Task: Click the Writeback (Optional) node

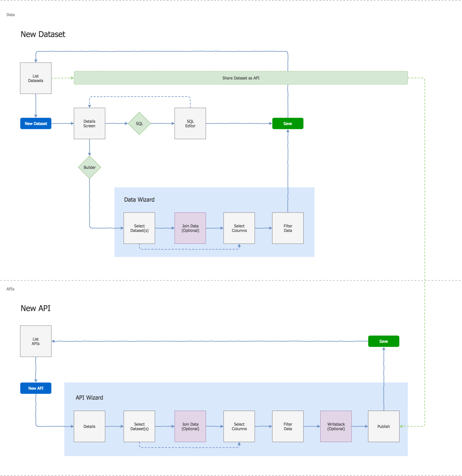Action: click(x=336, y=426)
